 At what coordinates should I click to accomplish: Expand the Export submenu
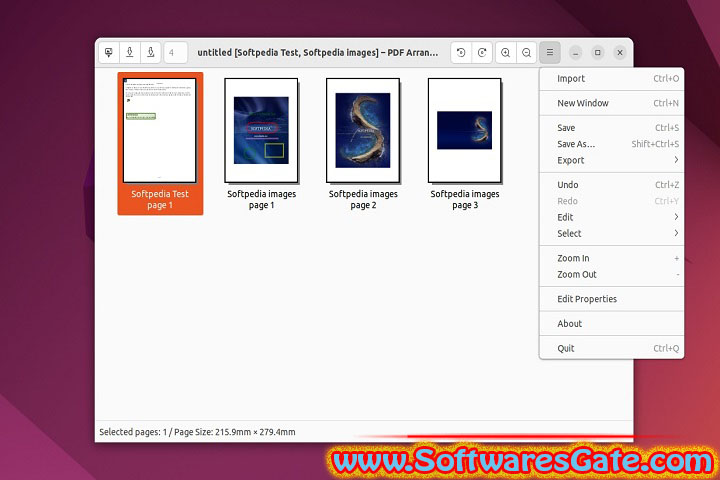pyautogui.click(x=612, y=160)
